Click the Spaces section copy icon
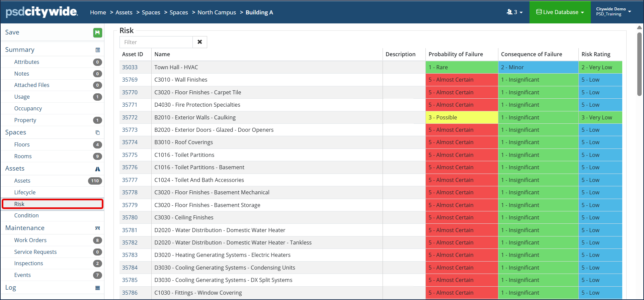Image resolution: width=644 pixels, height=300 pixels. [x=98, y=132]
